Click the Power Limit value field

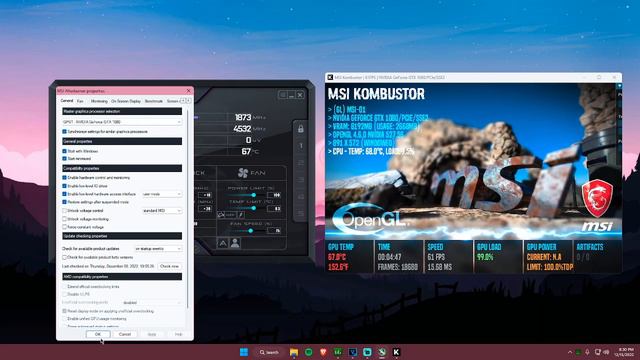click(274, 195)
